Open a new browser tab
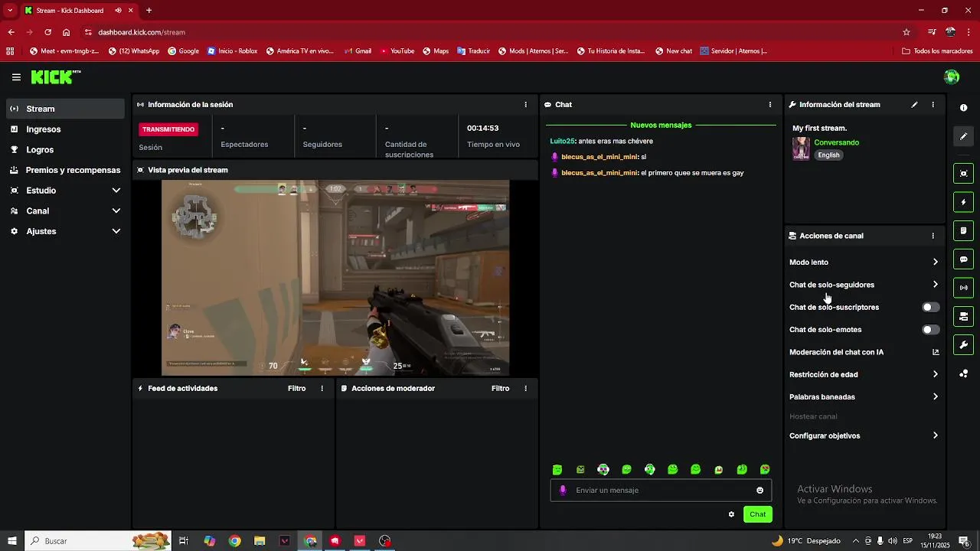Screen dimensions: 980x551 tap(149, 11)
